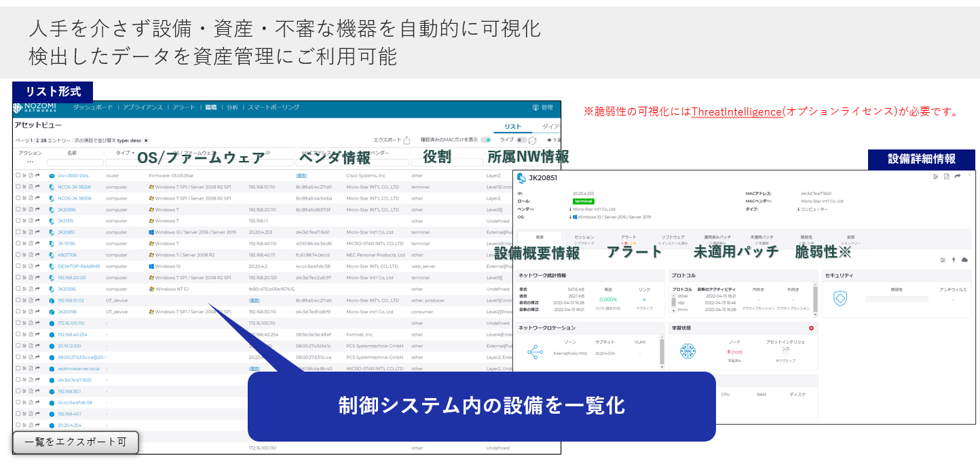Click the 名前 column filter input field
The image size is (980, 464).
click(x=75, y=163)
